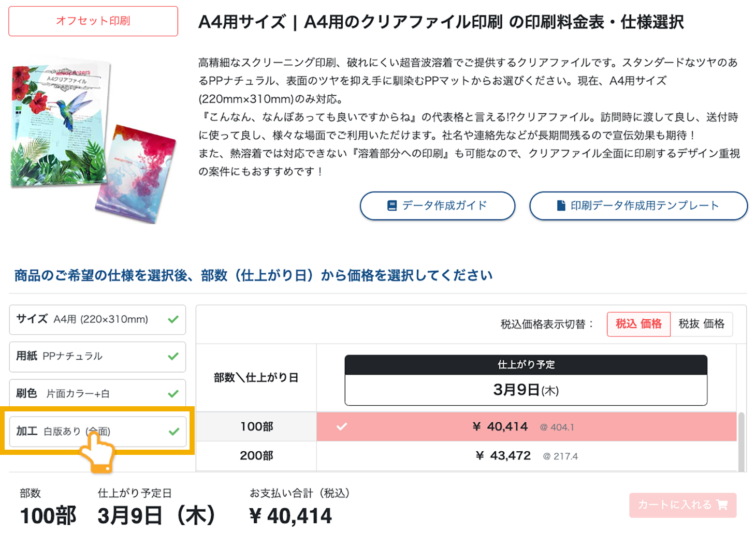This screenshot has width=756, height=533.
Task: Switch to 税抜 価格 display
Action: pyautogui.click(x=701, y=324)
